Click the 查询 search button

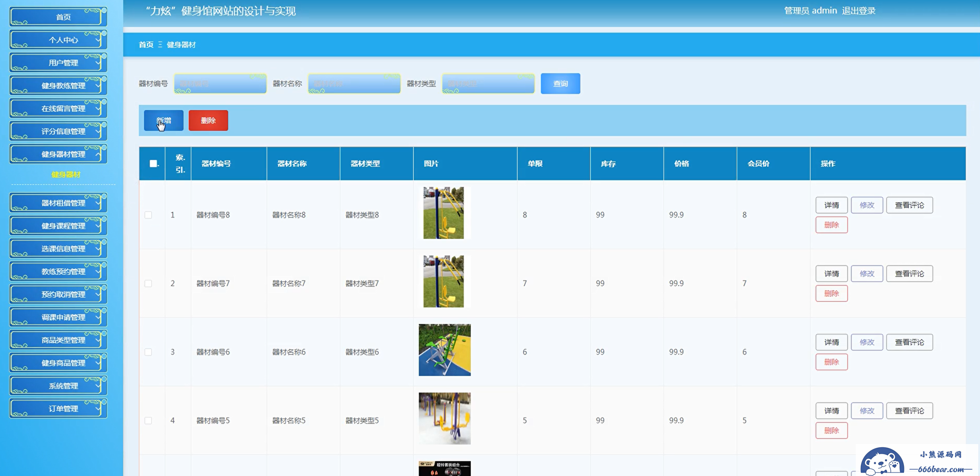click(560, 83)
